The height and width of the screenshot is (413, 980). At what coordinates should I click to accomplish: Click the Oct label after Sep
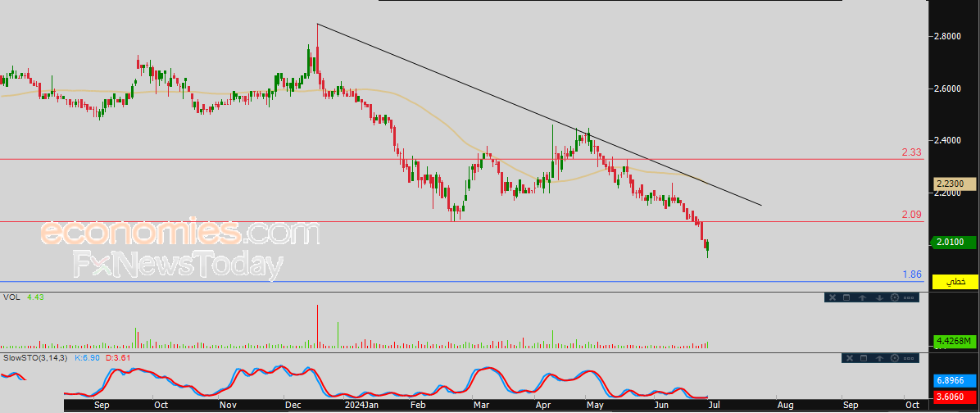tap(161, 405)
